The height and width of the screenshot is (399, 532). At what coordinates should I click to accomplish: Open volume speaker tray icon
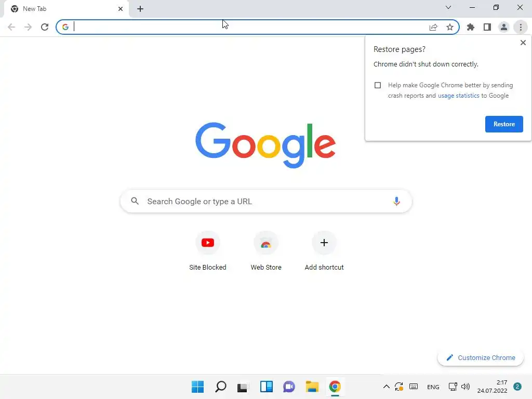pos(465,387)
